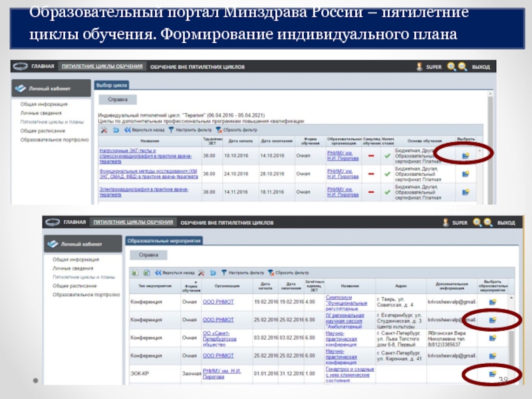Screen dimensions: 532x399
Task: Click select icon for IV региональная научная сессия row
Action: pos(493,320)
